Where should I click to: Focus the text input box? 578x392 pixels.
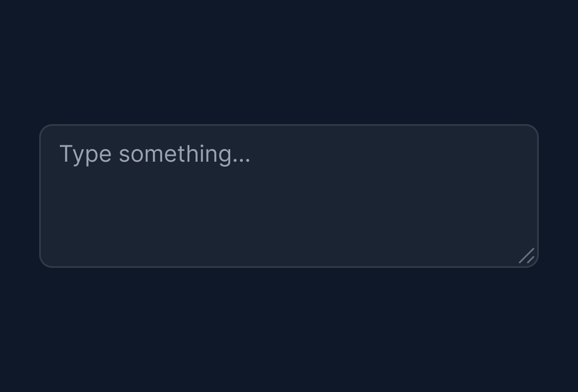click(x=288, y=196)
